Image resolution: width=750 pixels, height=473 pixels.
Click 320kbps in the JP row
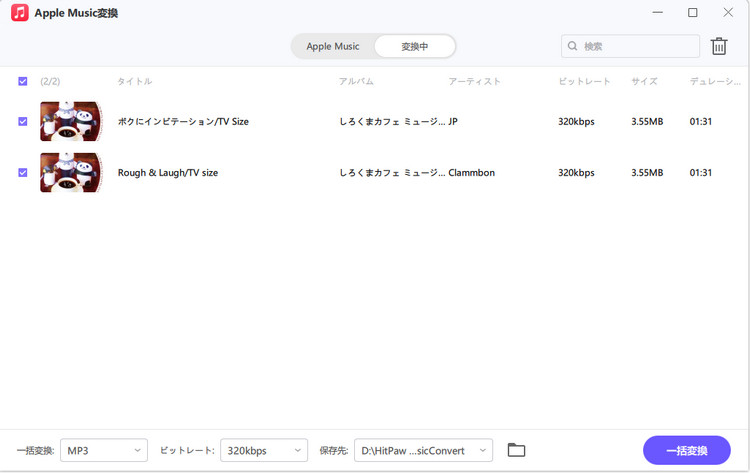(576, 121)
